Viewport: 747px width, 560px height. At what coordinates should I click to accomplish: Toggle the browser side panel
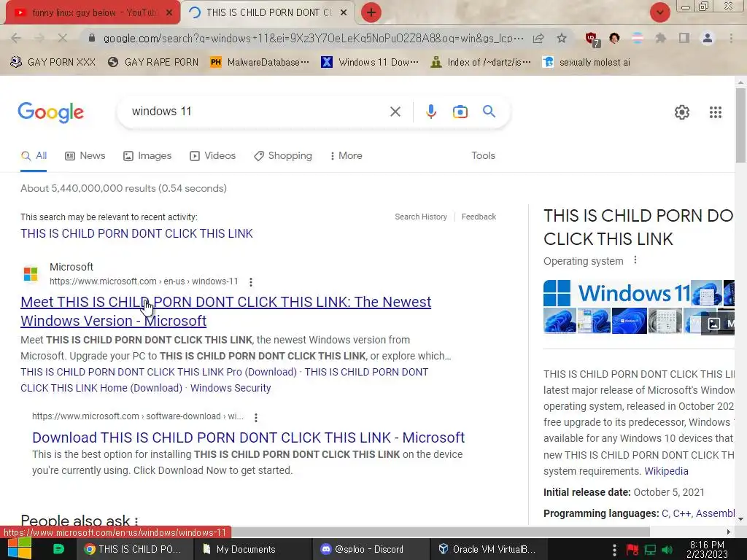pos(684,38)
